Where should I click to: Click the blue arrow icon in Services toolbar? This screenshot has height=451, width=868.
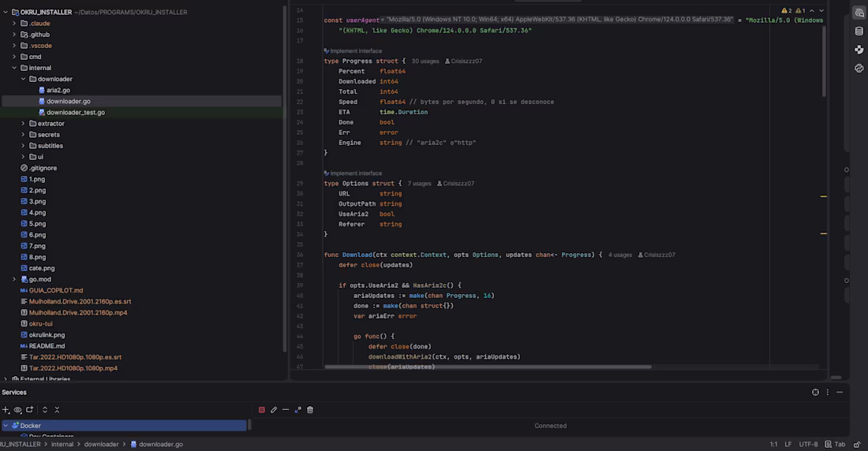[x=297, y=410]
